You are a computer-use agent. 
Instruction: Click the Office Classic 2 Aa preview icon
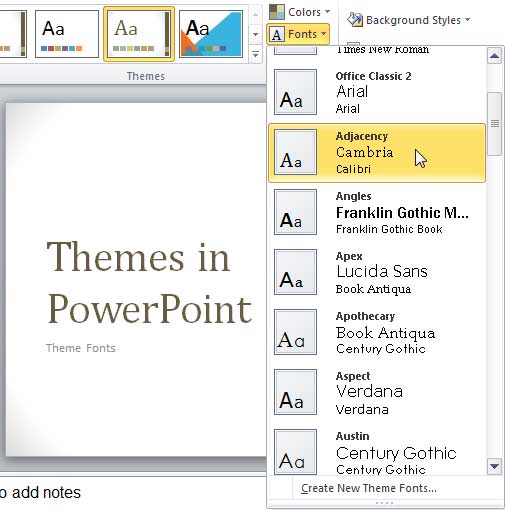pyautogui.click(x=295, y=92)
